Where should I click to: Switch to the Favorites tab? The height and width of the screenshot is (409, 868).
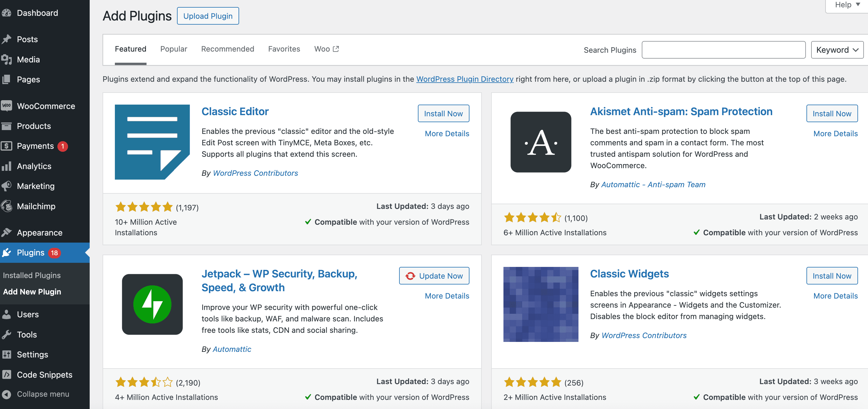(x=284, y=49)
